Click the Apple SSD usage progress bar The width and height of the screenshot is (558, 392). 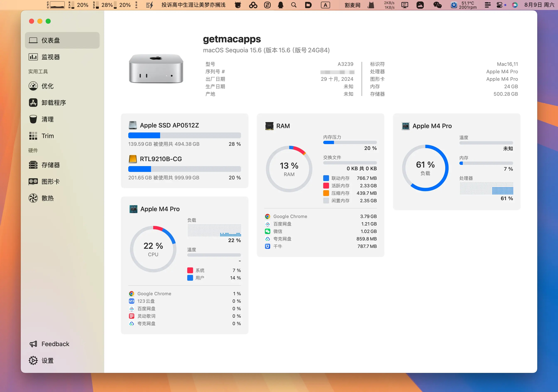coord(185,135)
